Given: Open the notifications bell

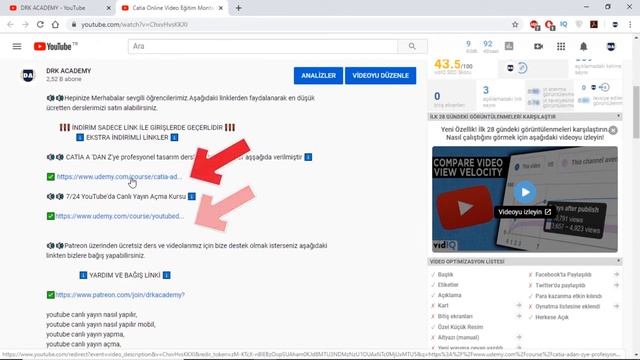Looking at the screenshot, I should click(584, 47).
